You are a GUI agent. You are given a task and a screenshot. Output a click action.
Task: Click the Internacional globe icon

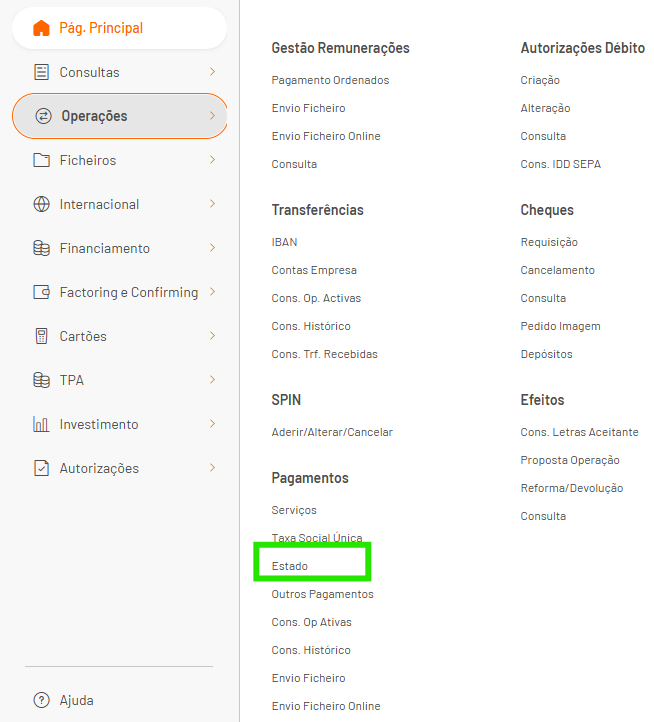click(x=41, y=204)
